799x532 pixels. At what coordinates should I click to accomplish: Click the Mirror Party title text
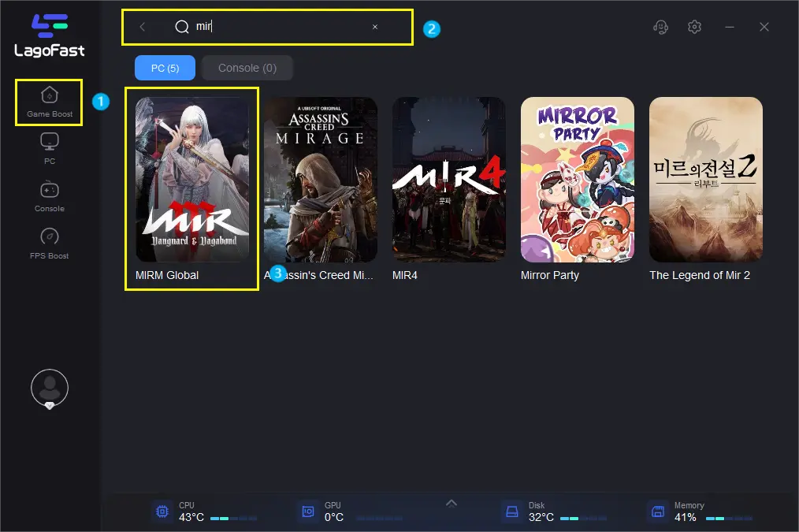pos(550,275)
